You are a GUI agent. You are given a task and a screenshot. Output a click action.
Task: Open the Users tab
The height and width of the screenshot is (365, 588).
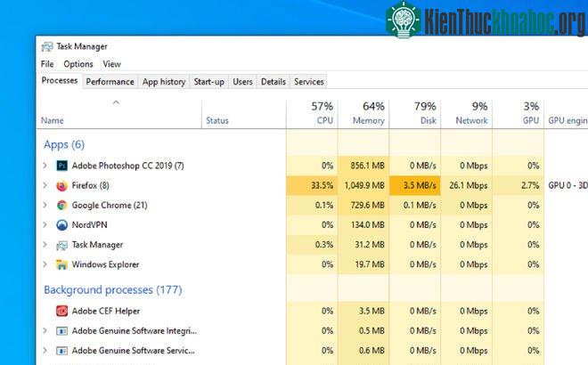point(242,82)
